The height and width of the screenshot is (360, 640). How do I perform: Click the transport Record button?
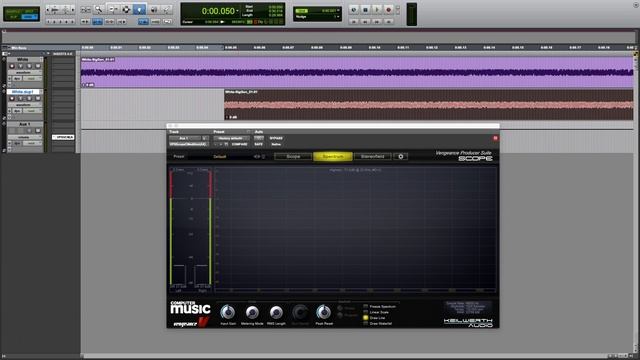(x=389, y=9)
